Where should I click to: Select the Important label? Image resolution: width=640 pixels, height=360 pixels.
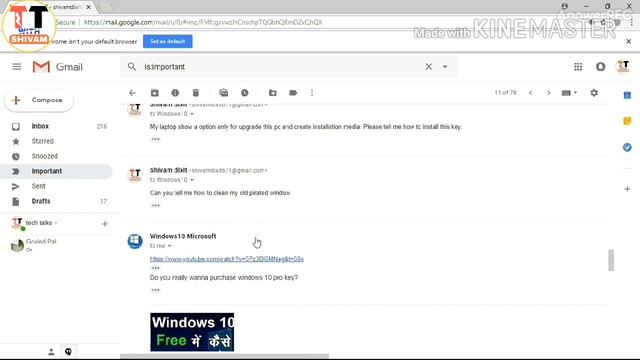pyautogui.click(x=56, y=171)
